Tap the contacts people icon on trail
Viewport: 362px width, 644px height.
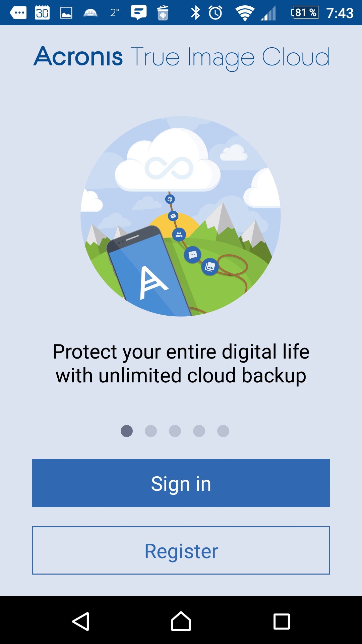pos(179,234)
